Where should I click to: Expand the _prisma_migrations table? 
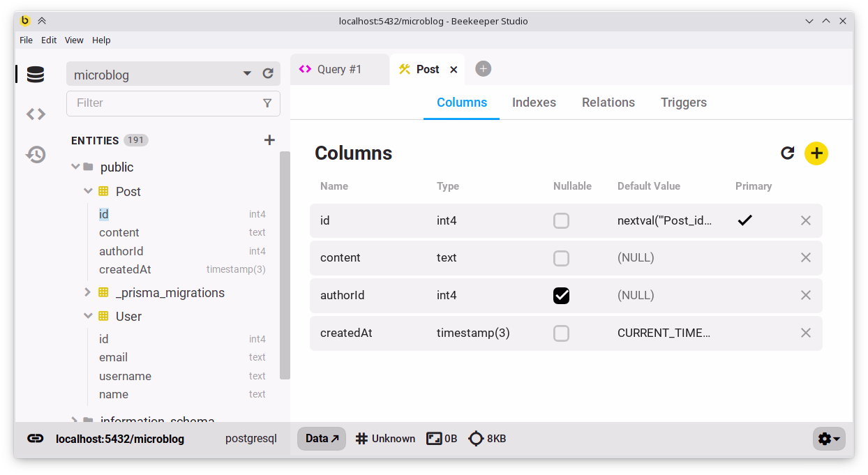coord(88,292)
